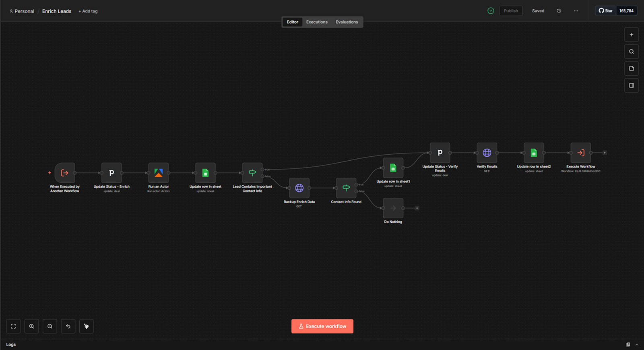Click the 'Update row in sheet2' node
The width and height of the screenshot is (644, 350).
click(534, 153)
